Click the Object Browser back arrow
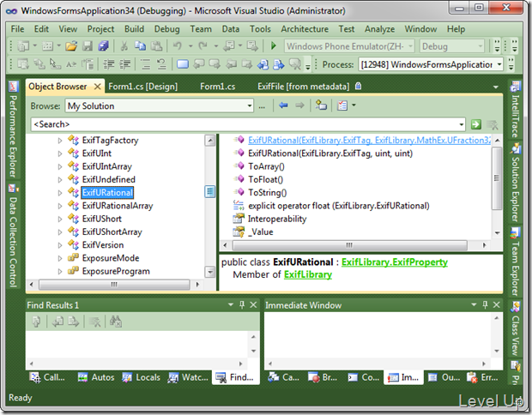This screenshot has width=532, height=415. (x=283, y=105)
